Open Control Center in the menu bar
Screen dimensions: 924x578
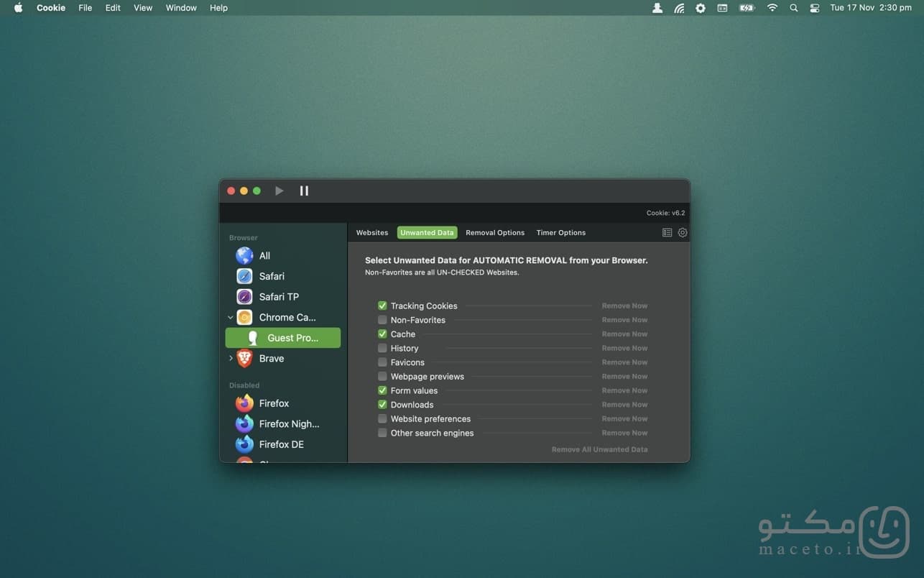point(814,8)
